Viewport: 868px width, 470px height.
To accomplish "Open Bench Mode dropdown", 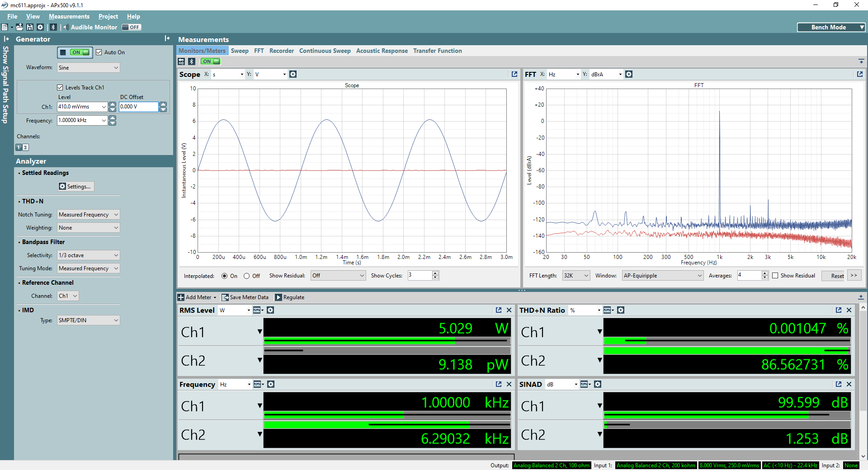I will (831, 27).
